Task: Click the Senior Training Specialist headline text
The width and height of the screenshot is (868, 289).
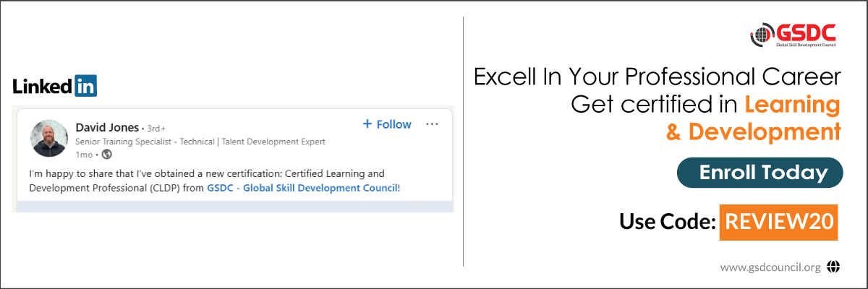Action: (200, 142)
